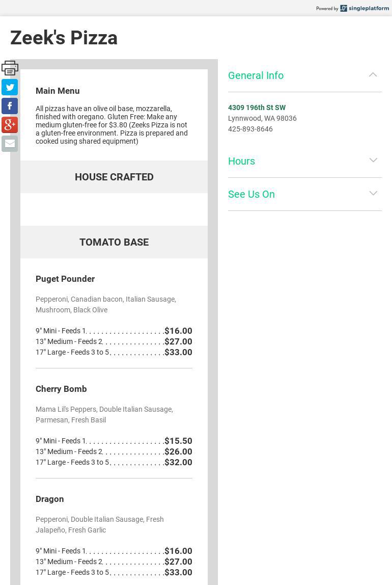Share the menu on Twitter
This screenshot has width=392, height=585.
pos(10,87)
